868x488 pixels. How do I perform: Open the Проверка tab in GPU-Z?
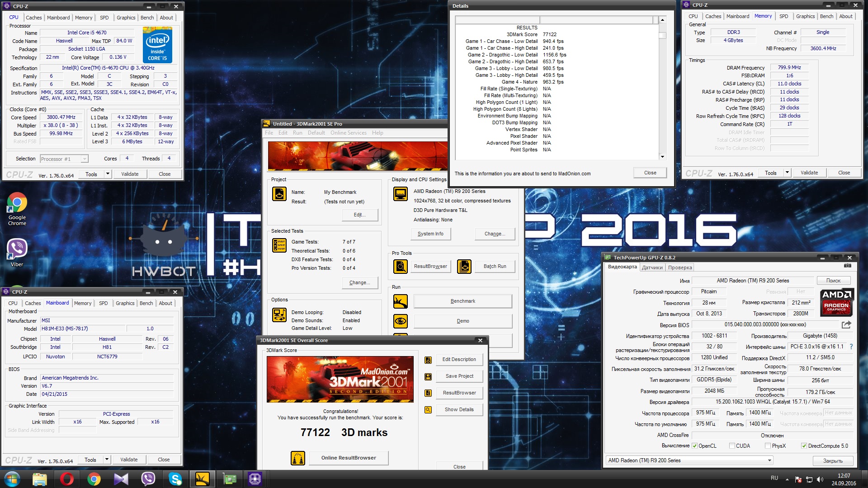(680, 267)
